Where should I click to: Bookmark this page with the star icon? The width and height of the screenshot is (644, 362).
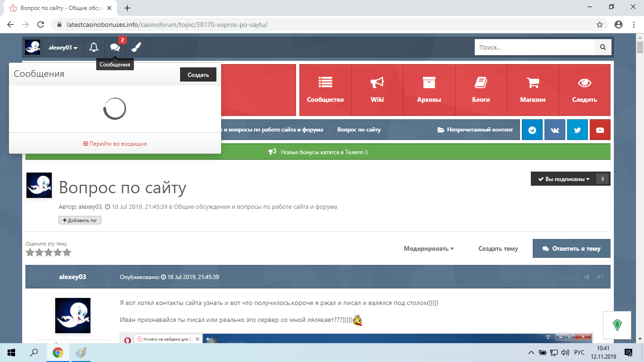(x=600, y=25)
